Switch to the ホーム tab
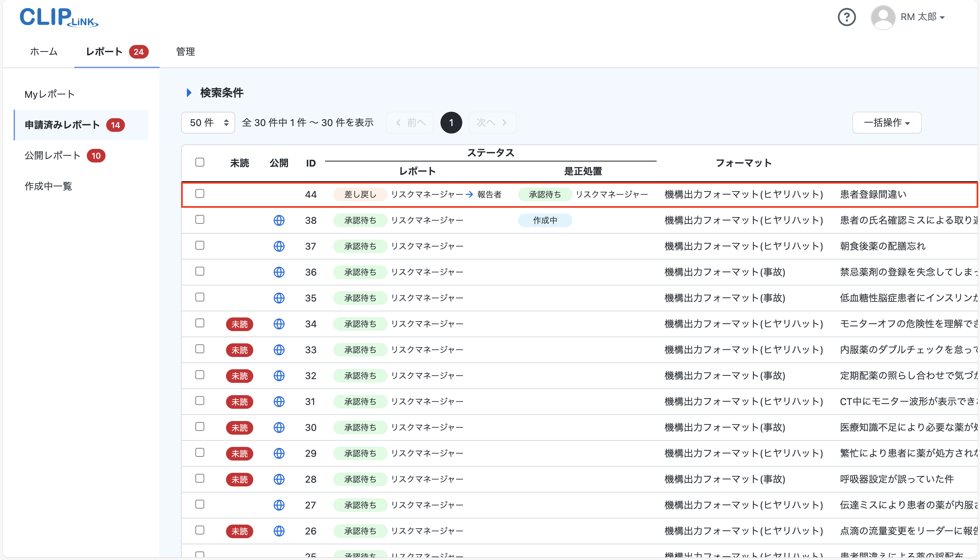 click(x=44, y=51)
